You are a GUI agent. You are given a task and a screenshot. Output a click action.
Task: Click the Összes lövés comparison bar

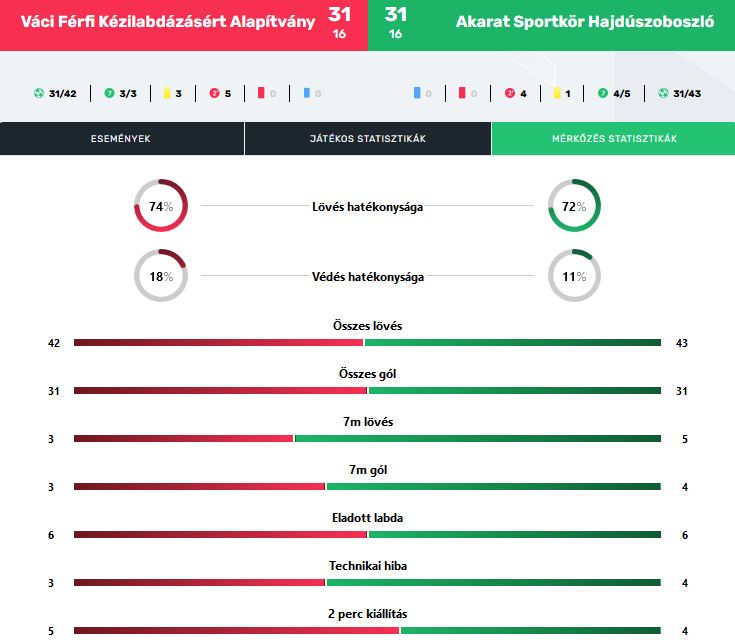[x=368, y=343]
